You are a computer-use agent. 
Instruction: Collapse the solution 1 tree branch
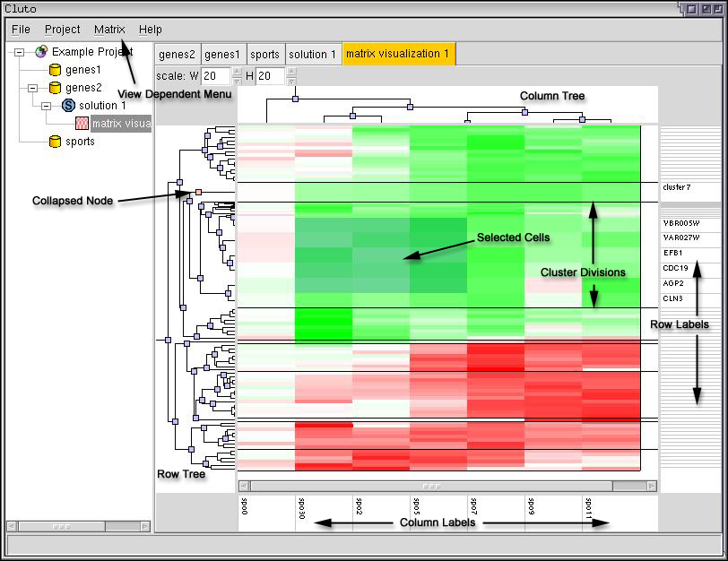47,106
